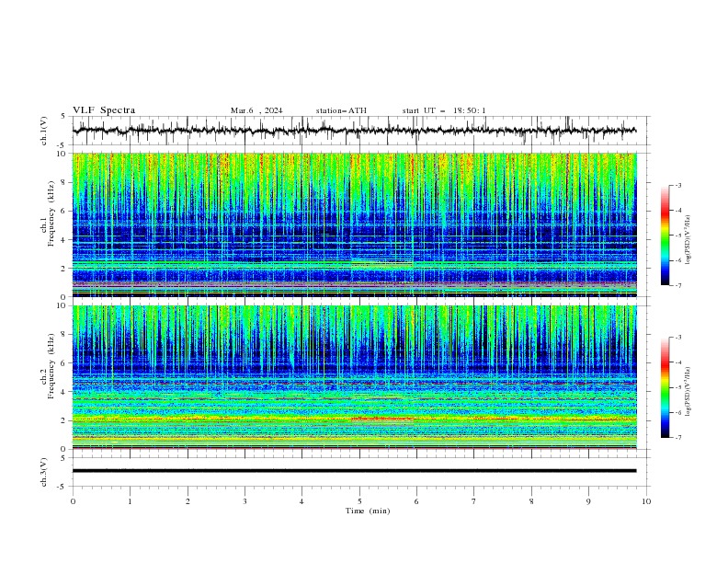The image size is (728, 563).
Task: Click the "-7" tick on ch.2 colorbar
Action: (x=677, y=437)
